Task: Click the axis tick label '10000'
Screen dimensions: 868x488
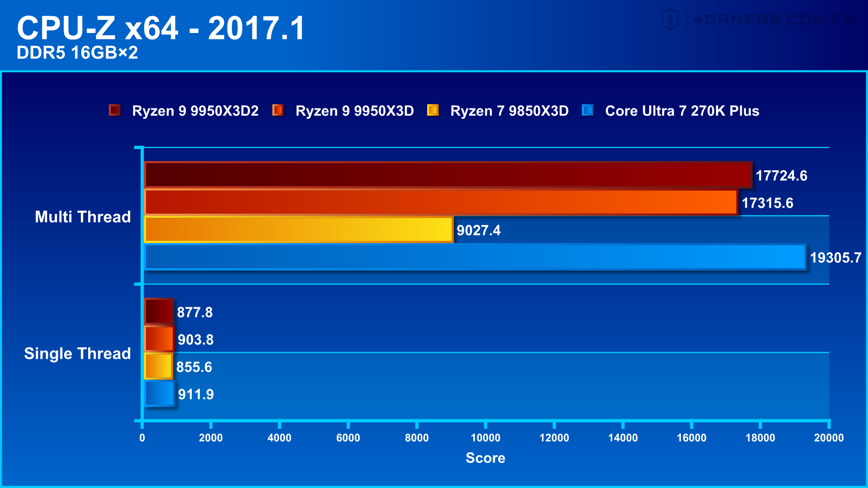Action: 486,438
